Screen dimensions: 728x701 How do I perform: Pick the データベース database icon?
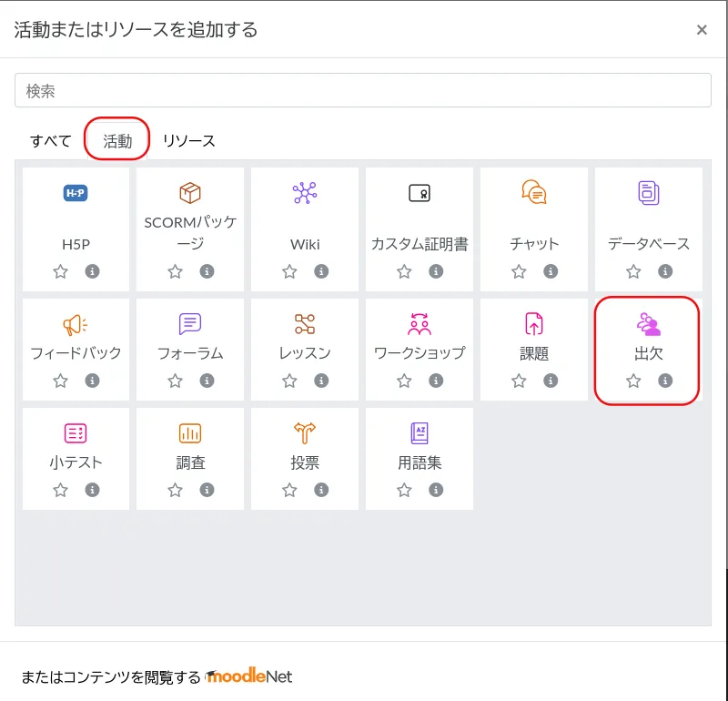click(649, 193)
